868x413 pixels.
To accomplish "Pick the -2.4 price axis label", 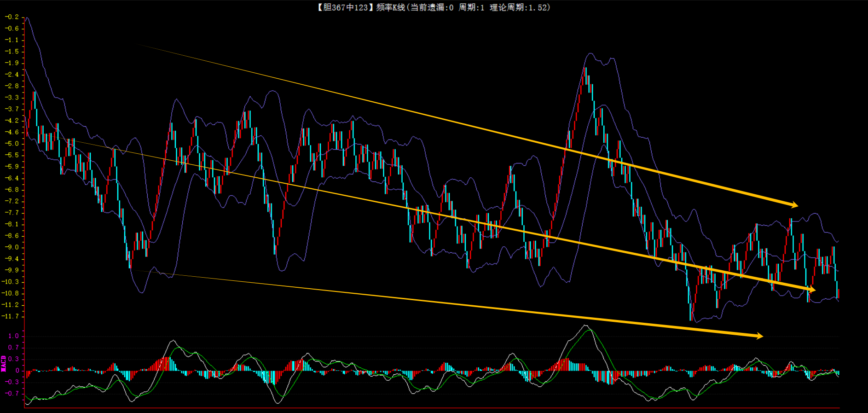I will (12, 75).
